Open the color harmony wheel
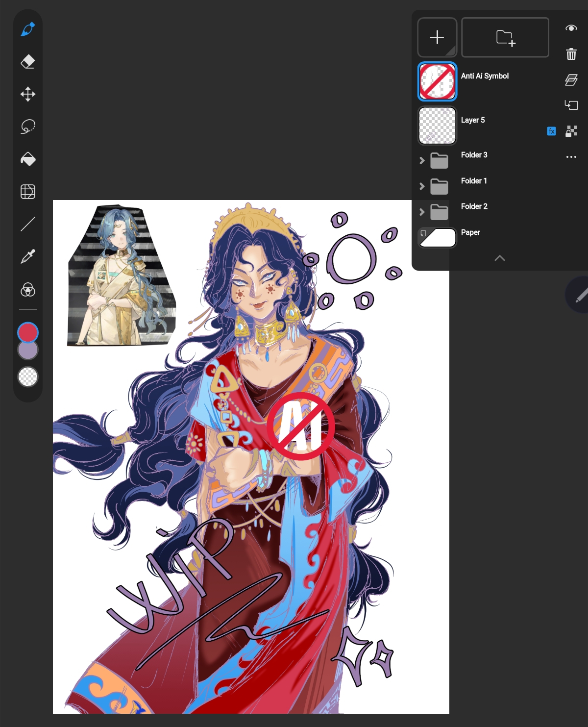The width and height of the screenshot is (588, 727). pyautogui.click(x=28, y=290)
